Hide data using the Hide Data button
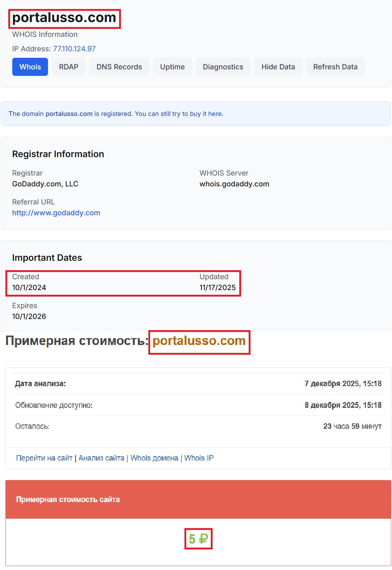Screen dimensions: 392x570 click(x=278, y=67)
